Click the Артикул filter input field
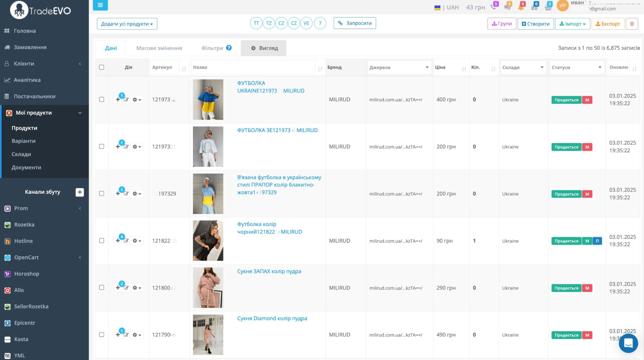This screenshot has width=644, height=360. point(165,67)
